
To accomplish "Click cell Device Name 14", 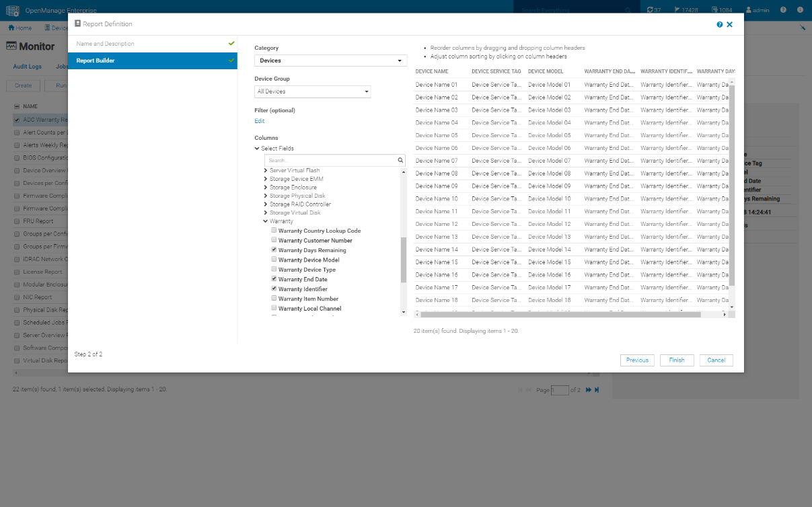I will 437,249.
